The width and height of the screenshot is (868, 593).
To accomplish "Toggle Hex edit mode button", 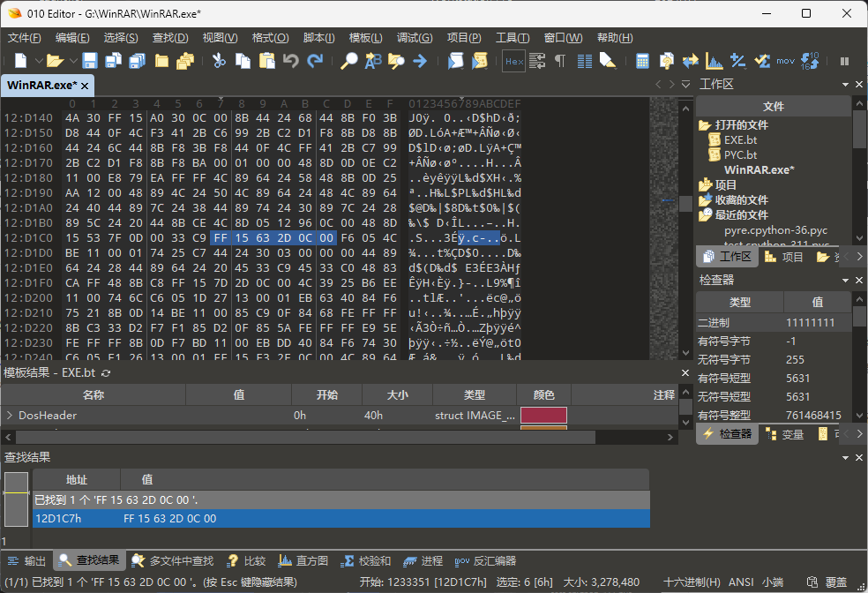I will pyautogui.click(x=514, y=61).
